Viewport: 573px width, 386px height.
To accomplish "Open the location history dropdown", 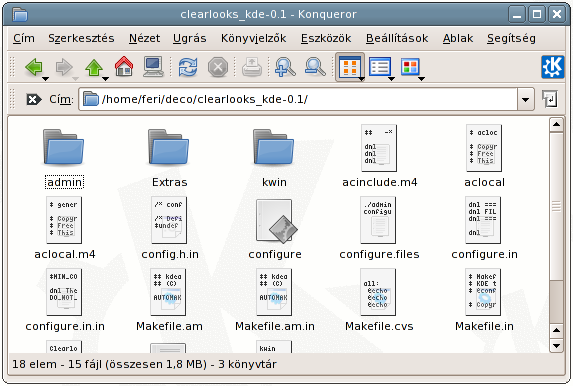I will point(525,99).
